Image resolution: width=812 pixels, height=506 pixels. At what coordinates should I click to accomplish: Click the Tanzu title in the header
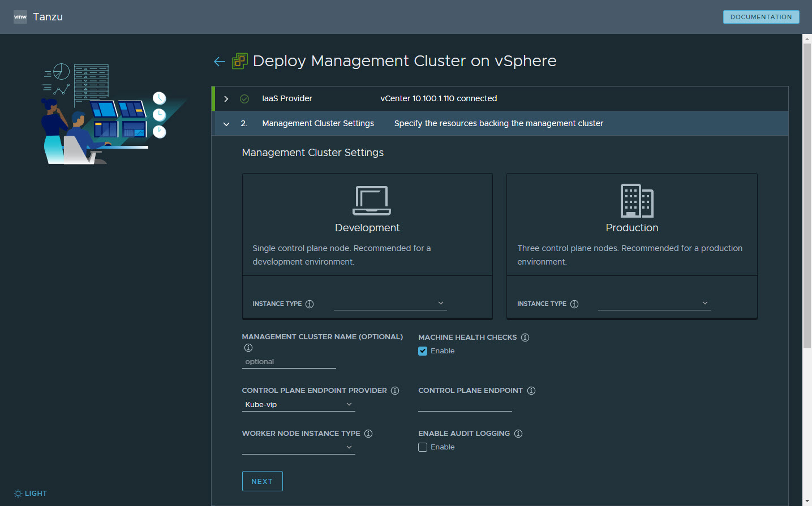click(48, 17)
